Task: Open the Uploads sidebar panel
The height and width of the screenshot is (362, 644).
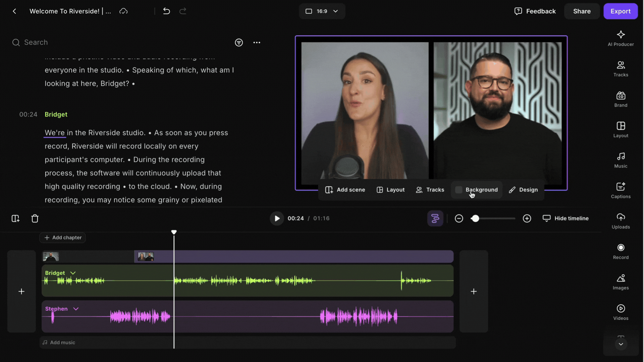Action: [621, 221]
